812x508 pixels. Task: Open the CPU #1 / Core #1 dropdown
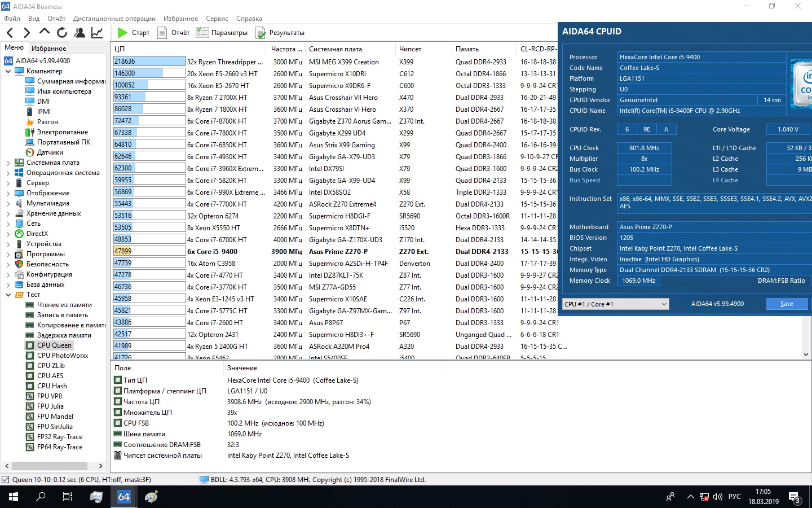click(x=616, y=304)
